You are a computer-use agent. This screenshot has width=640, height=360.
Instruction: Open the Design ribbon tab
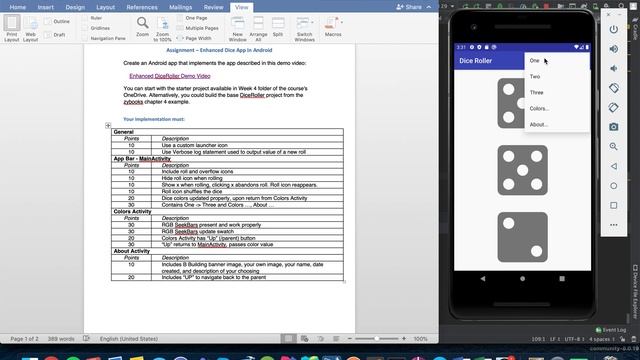(x=75, y=7)
